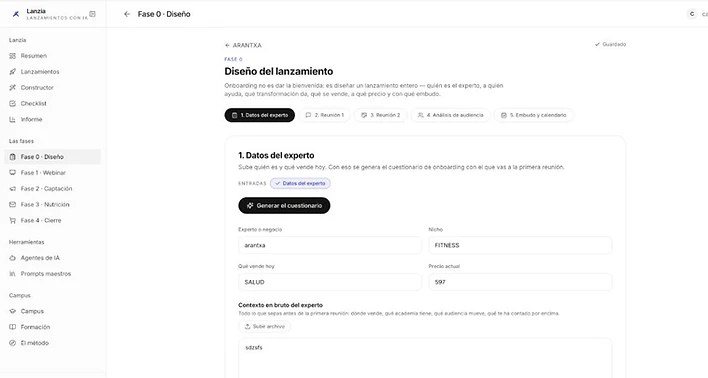708x378 pixels.
Task: Click the upload icon in Subir archivo
Action: 247,326
